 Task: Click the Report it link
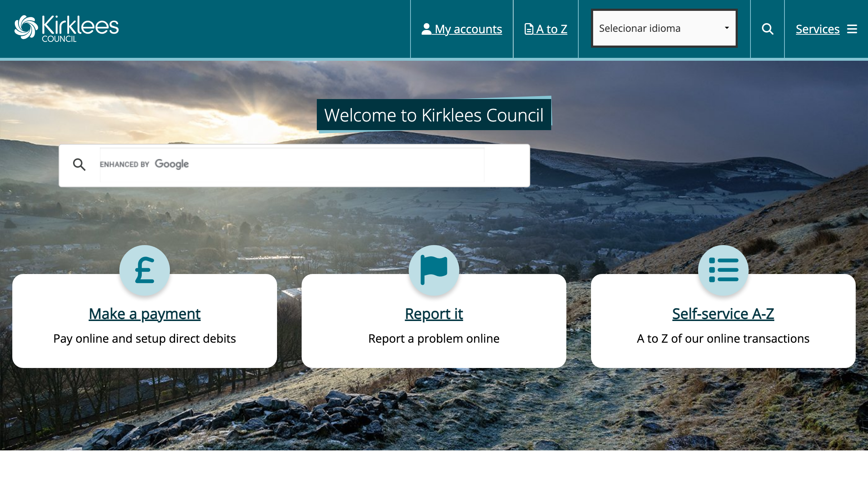(x=434, y=313)
